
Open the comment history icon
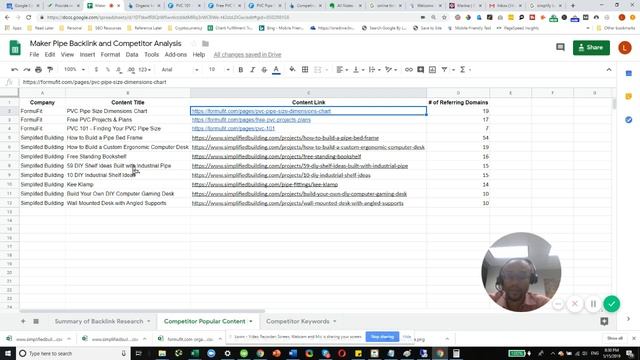[560, 48]
